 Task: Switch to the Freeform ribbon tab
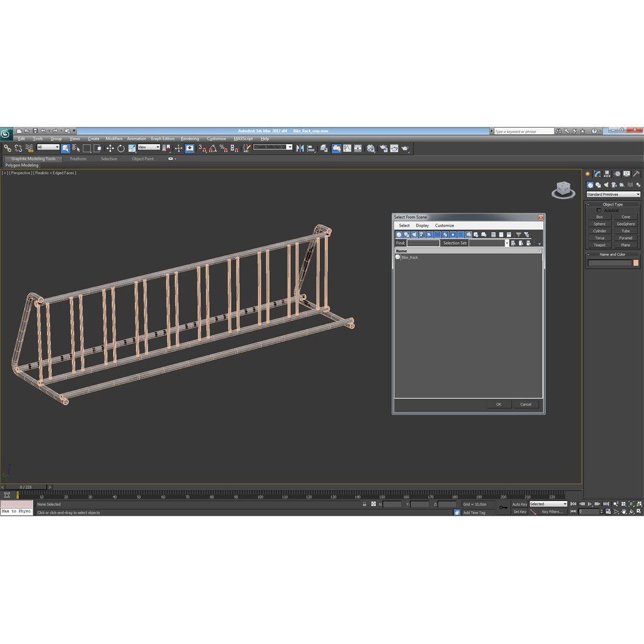pyautogui.click(x=78, y=159)
